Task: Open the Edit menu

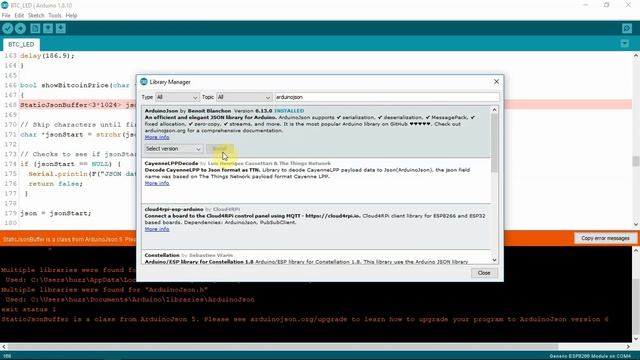Action: coord(19,16)
